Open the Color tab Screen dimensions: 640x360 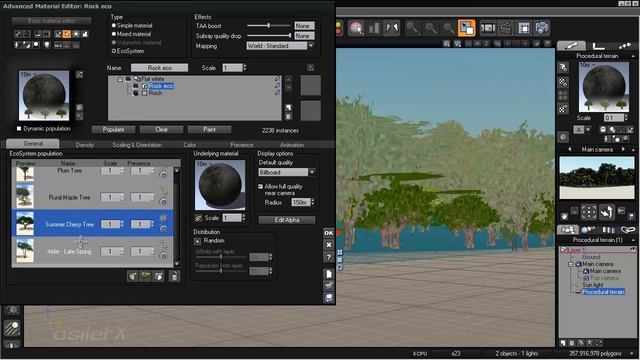pyautogui.click(x=189, y=145)
